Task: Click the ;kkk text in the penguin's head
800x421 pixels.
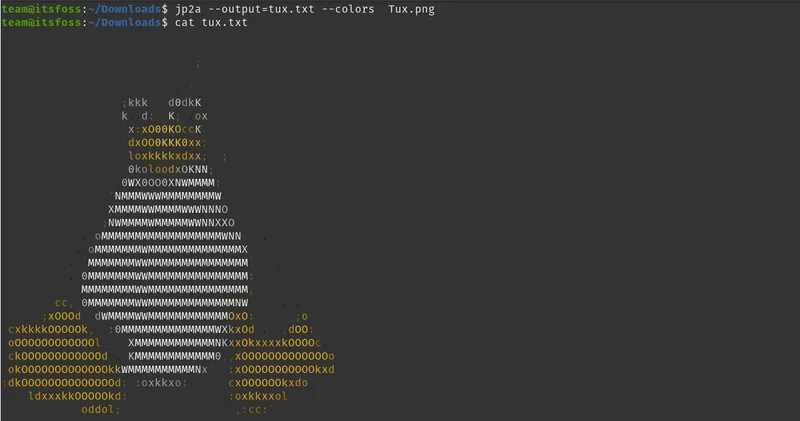Action: point(135,102)
